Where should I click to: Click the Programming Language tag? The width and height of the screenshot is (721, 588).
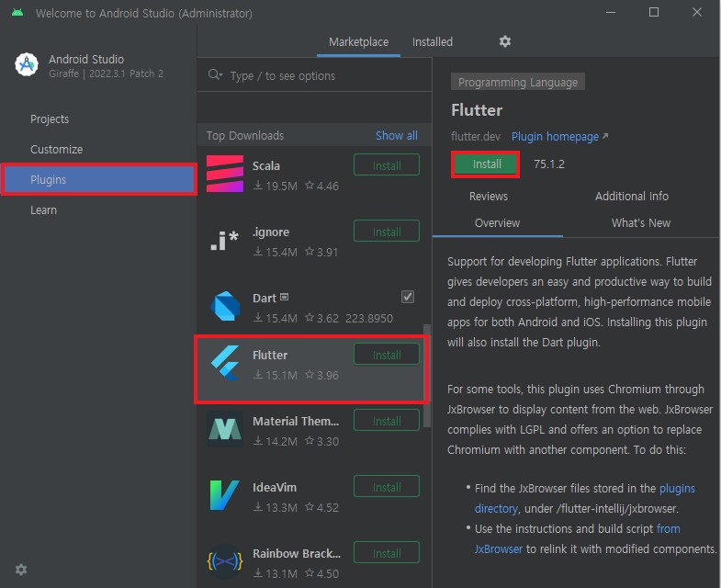pos(518,82)
